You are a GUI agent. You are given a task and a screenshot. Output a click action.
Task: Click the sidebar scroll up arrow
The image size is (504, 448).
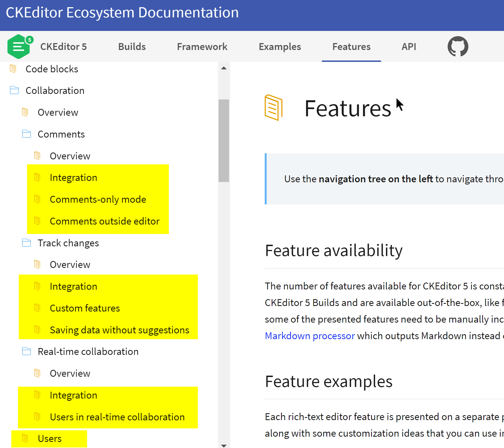pos(224,68)
